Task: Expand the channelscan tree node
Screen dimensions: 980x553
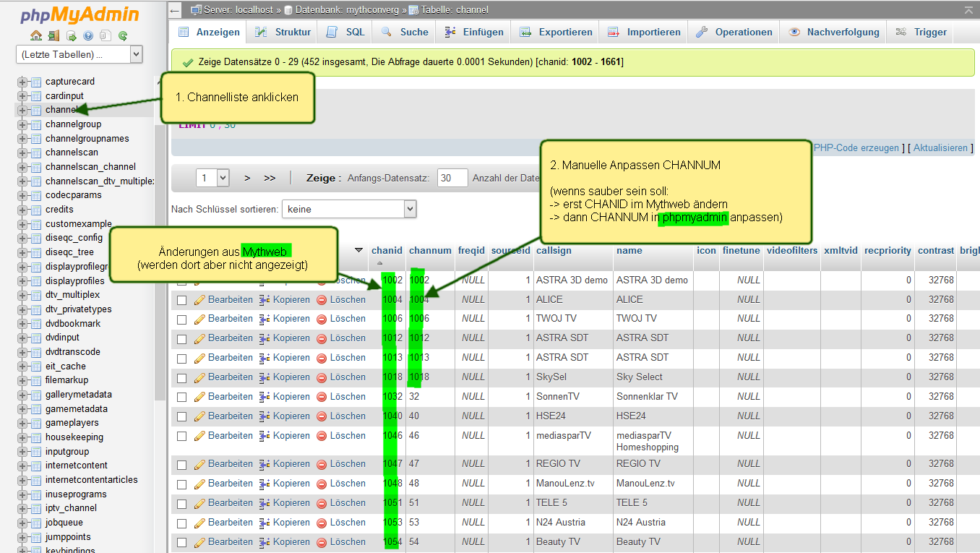Action: (22, 153)
